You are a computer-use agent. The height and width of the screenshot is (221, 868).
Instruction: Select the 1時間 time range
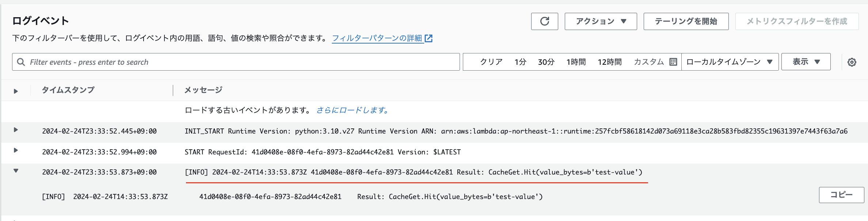tap(576, 62)
